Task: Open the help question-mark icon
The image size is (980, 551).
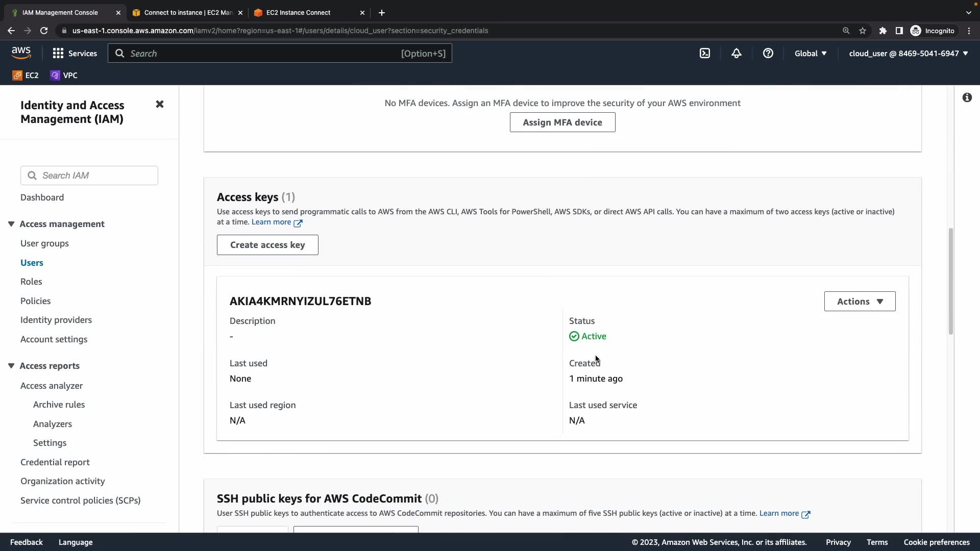Action: [768, 54]
